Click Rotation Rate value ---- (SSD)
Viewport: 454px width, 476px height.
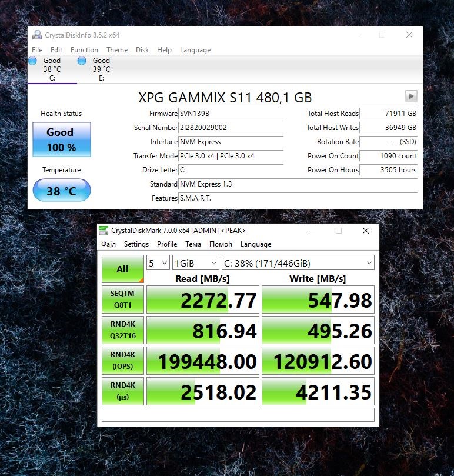[389, 142]
